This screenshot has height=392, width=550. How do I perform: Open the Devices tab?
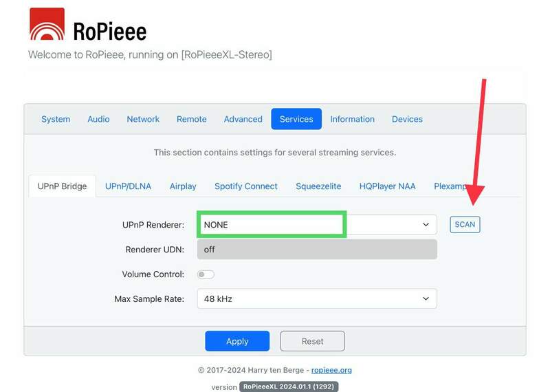(407, 119)
